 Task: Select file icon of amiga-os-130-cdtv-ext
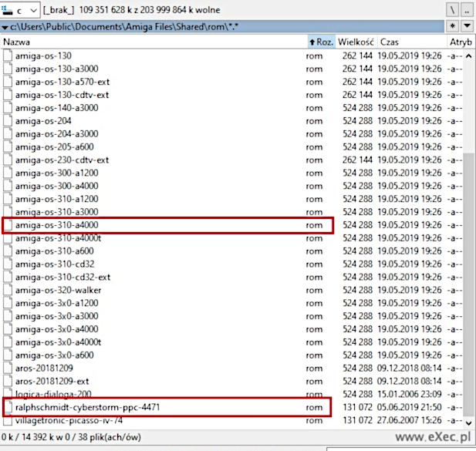(x=8, y=95)
